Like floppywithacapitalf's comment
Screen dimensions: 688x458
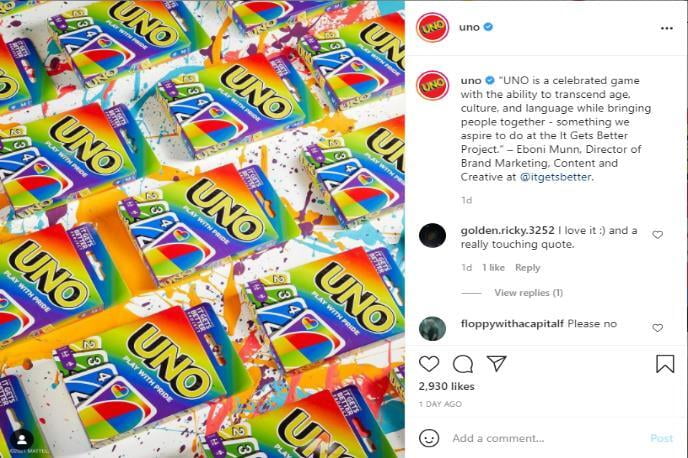tap(657, 328)
